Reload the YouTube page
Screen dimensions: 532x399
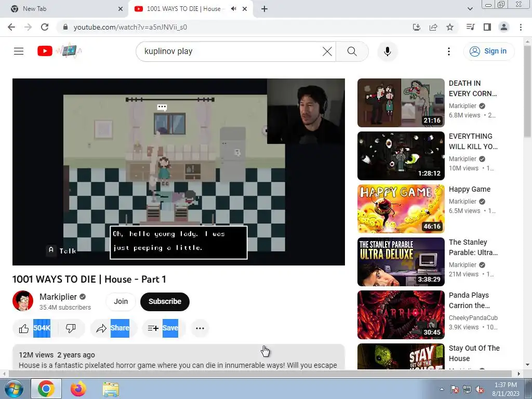click(45, 27)
